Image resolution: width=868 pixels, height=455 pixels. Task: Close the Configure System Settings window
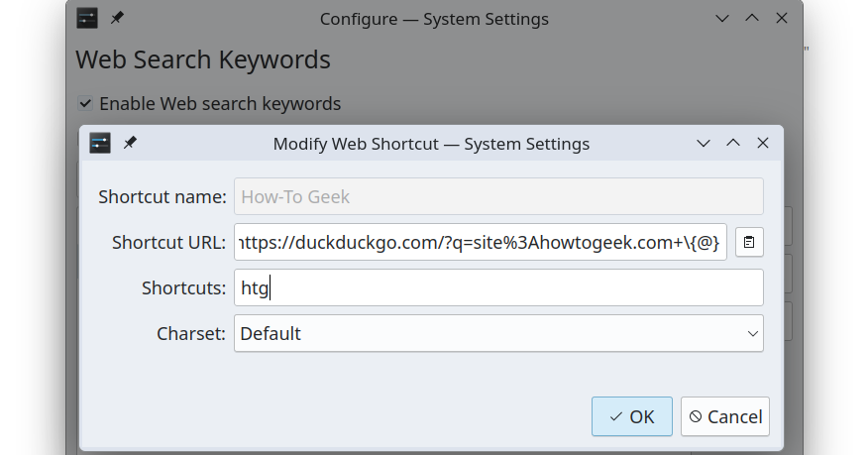click(x=782, y=19)
